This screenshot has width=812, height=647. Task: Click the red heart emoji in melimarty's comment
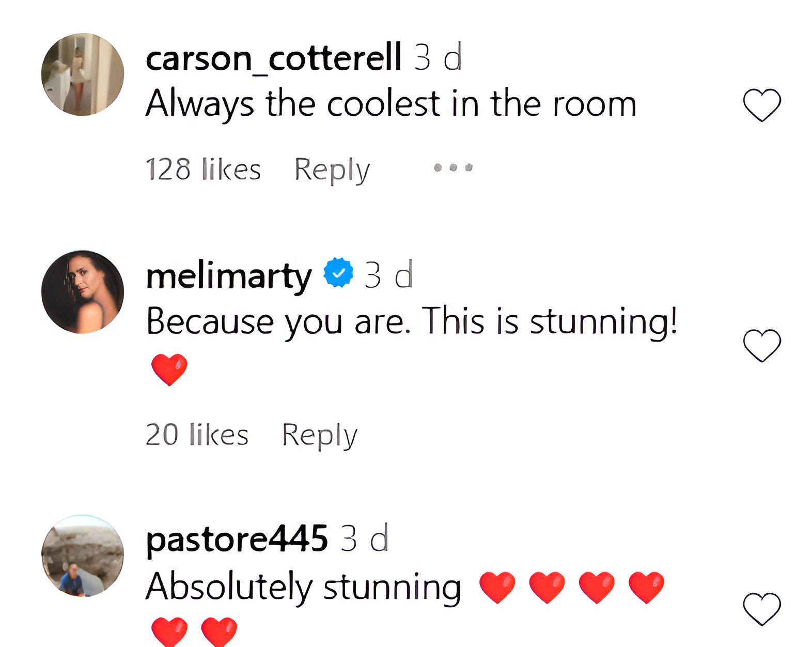pos(169,369)
